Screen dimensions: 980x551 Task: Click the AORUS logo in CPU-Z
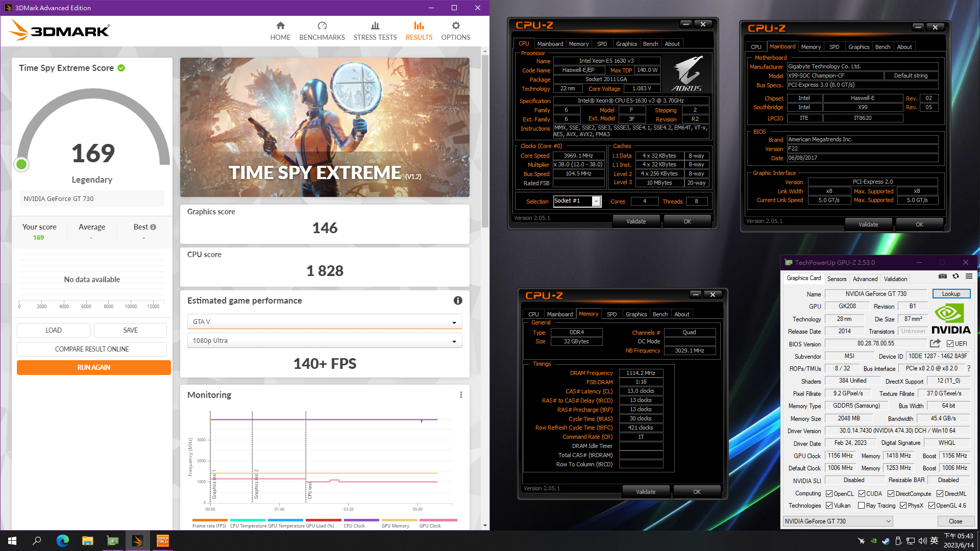[x=687, y=73]
